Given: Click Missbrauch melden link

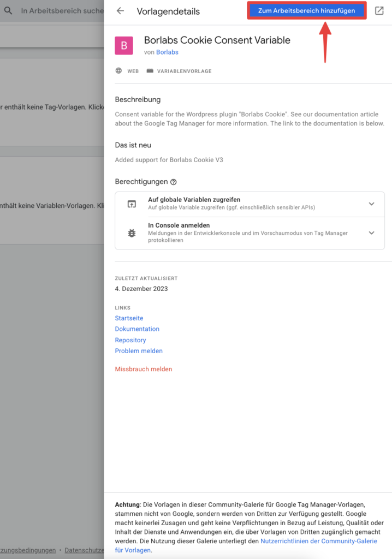Looking at the screenshot, I should [x=144, y=369].
